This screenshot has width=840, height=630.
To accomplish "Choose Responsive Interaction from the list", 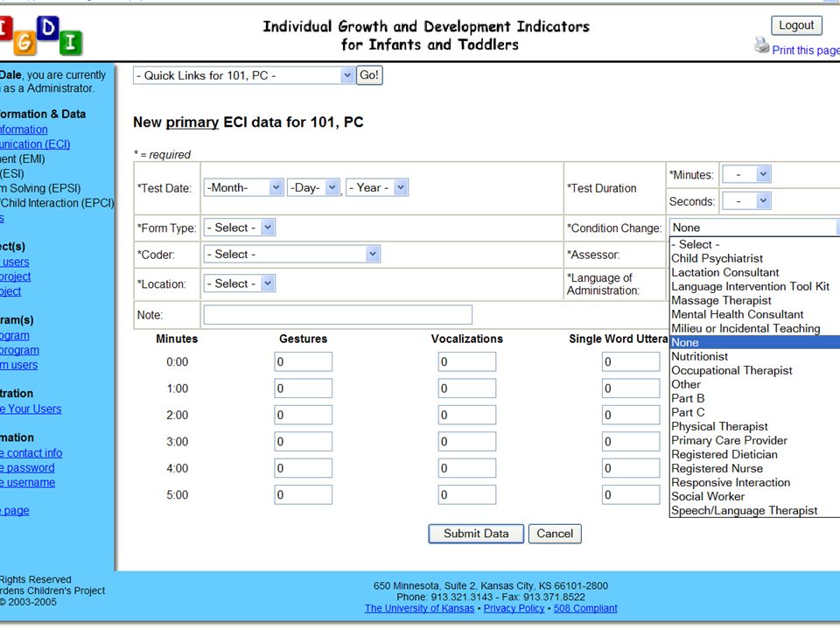I will [x=755, y=482].
